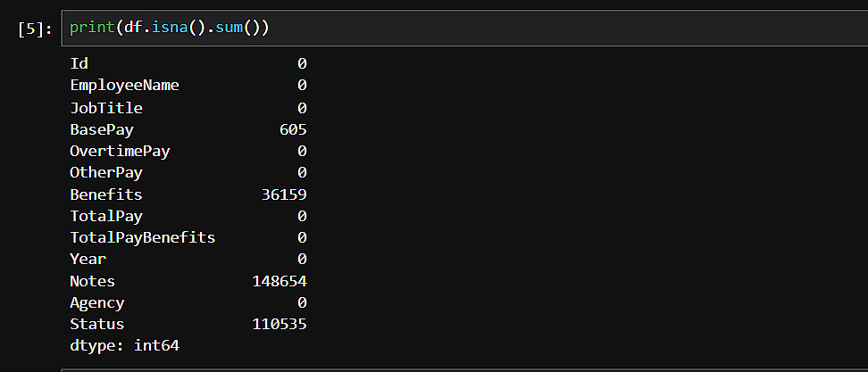Select the cell prompt number [5]

tap(36, 29)
